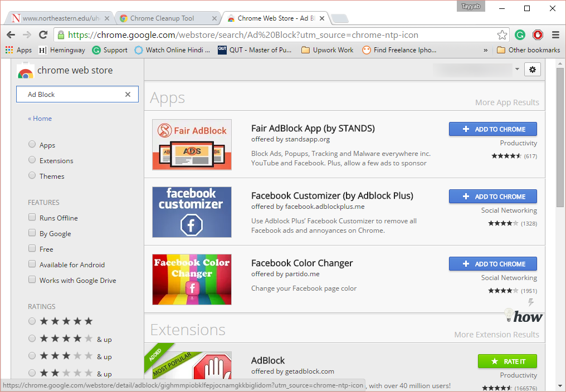Screen dimensions: 566x392
Task: Open the web store settings gear
Action: click(533, 70)
